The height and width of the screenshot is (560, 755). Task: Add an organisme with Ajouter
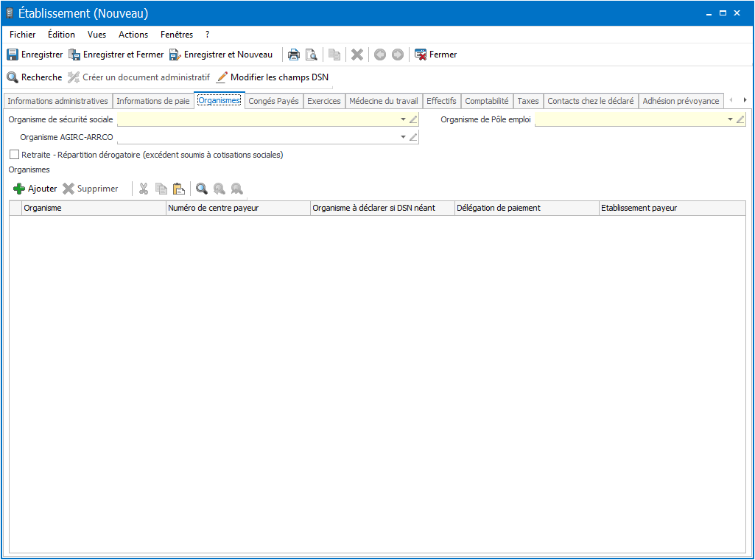(35, 189)
